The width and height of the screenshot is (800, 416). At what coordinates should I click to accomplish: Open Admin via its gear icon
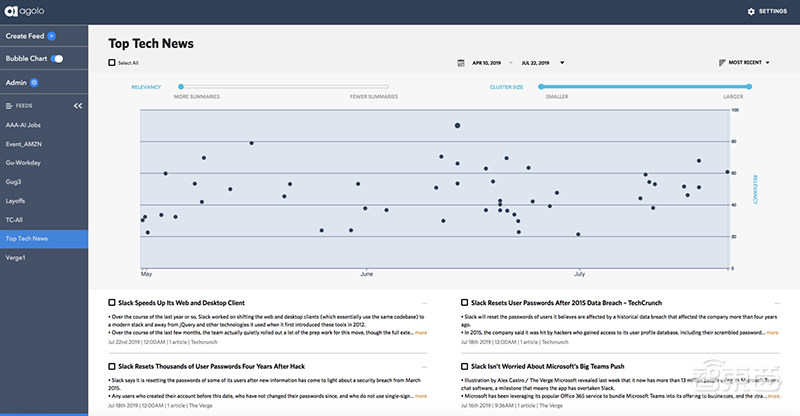click(34, 82)
